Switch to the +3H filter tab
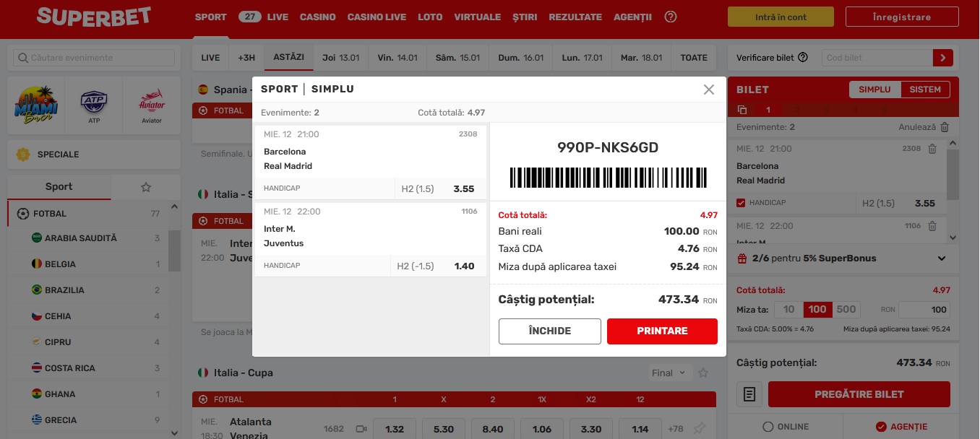The height and width of the screenshot is (439, 980). 246,58
